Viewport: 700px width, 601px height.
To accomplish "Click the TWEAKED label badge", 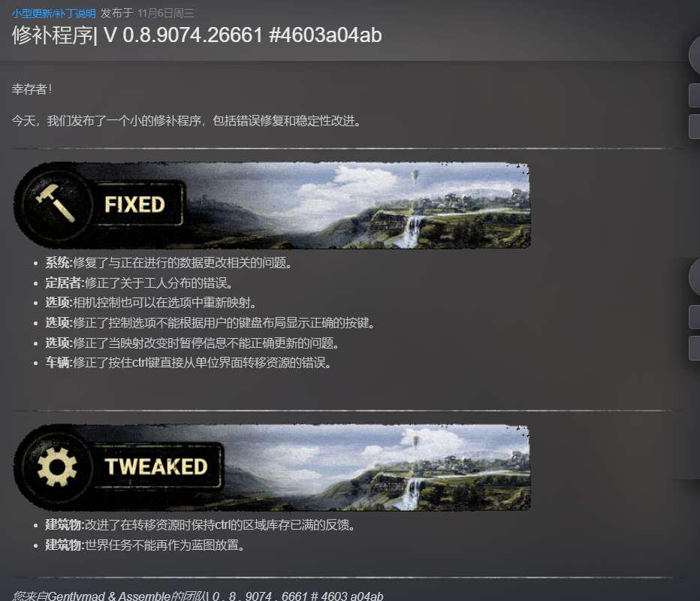I will [x=156, y=467].
